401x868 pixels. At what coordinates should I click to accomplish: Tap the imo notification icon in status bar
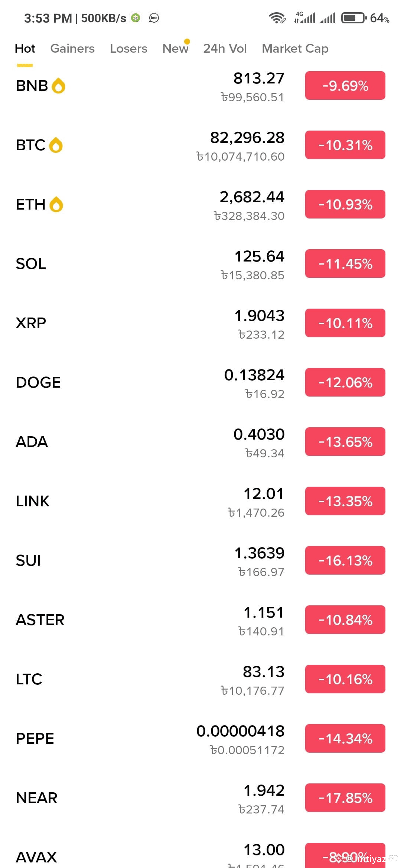(154, 18)
